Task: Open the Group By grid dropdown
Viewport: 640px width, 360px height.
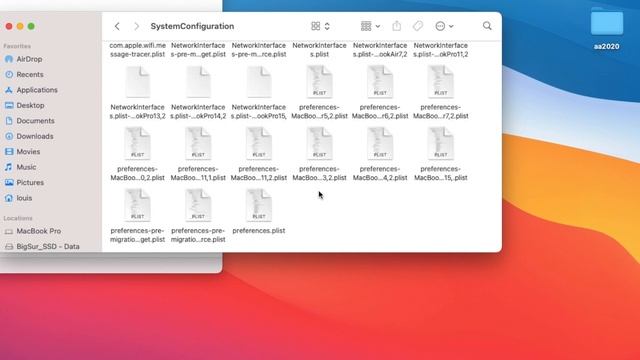Action: (370, 26)
